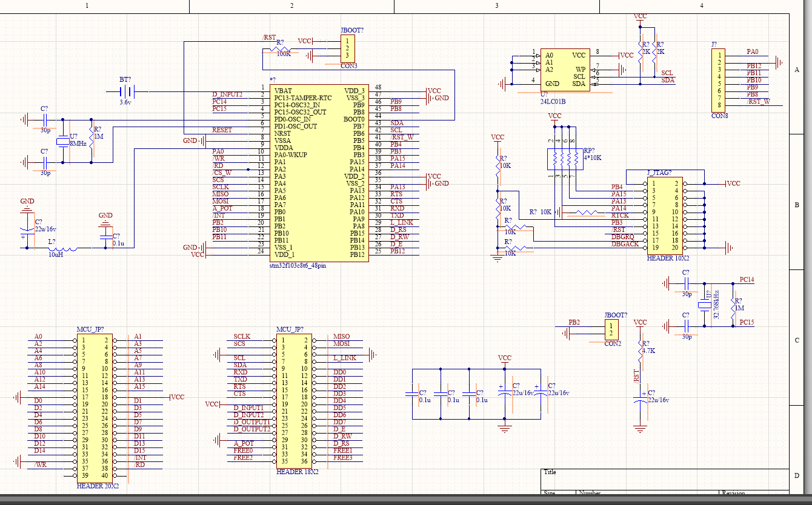The width and height of the screenshot is (812, 505).
Task: Click the PC13-TAMPER-RTC pin name
Action: pos(302,97)
